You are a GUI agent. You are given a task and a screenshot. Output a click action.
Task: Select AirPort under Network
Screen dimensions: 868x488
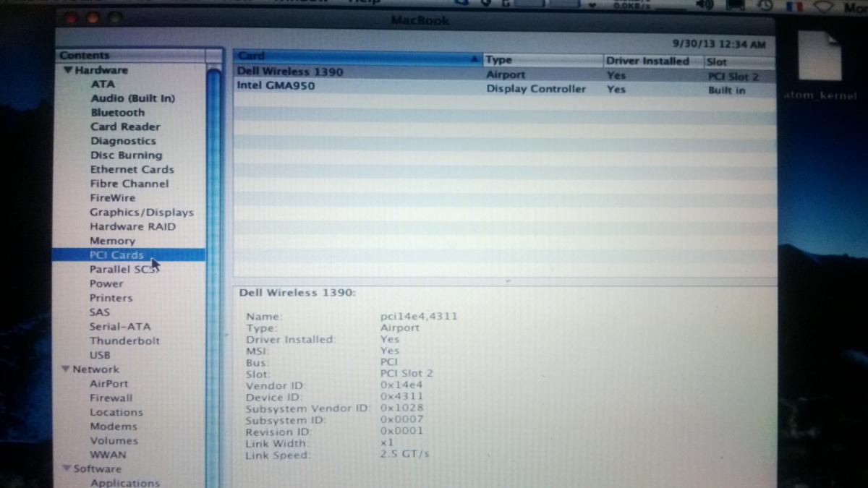tap(109, 384)
